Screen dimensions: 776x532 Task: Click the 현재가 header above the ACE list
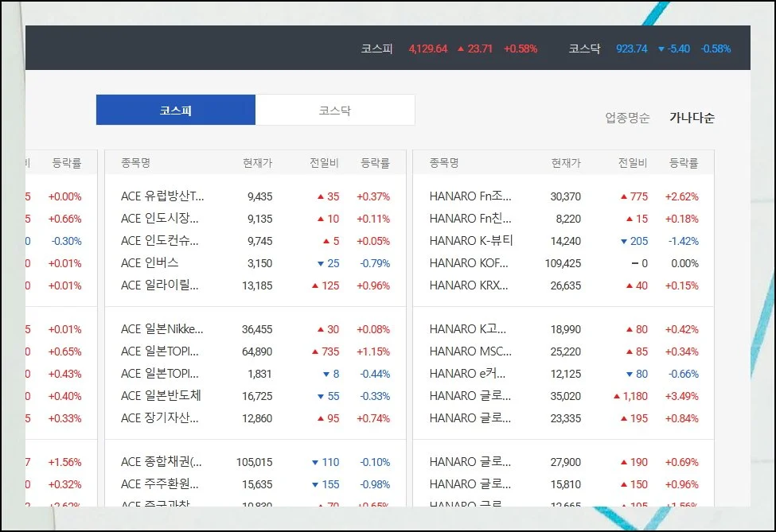(x=257, y=163)
